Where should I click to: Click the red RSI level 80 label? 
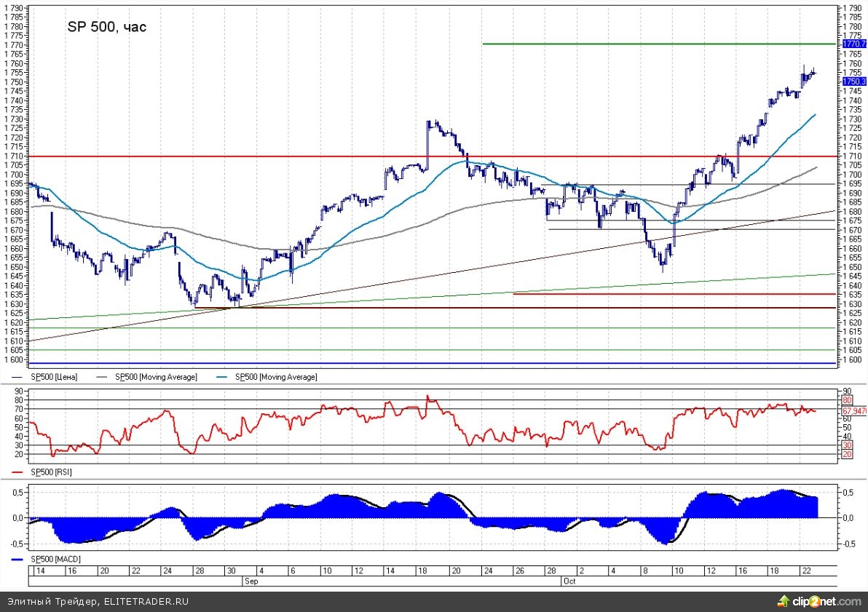pos(846,400)
